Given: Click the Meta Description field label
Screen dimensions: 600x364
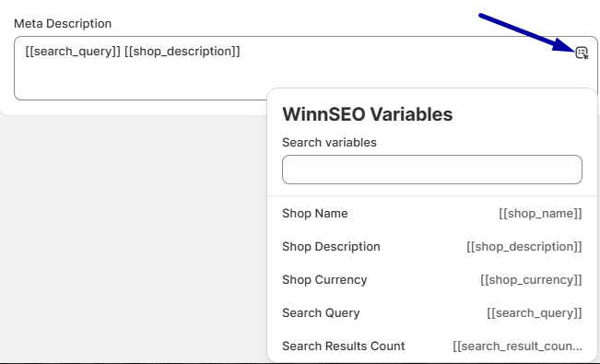Looking at the screenshot, I should coord(63,23).
